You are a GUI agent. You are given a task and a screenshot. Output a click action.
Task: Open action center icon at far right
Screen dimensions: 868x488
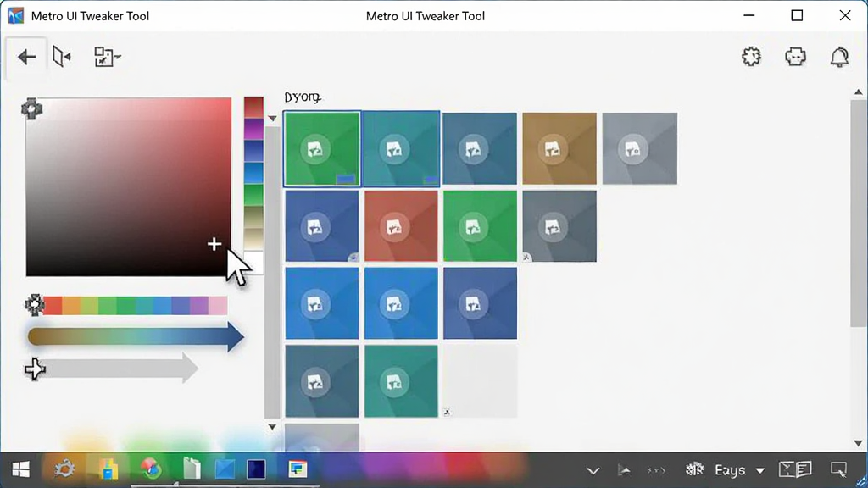coord(838,469)
